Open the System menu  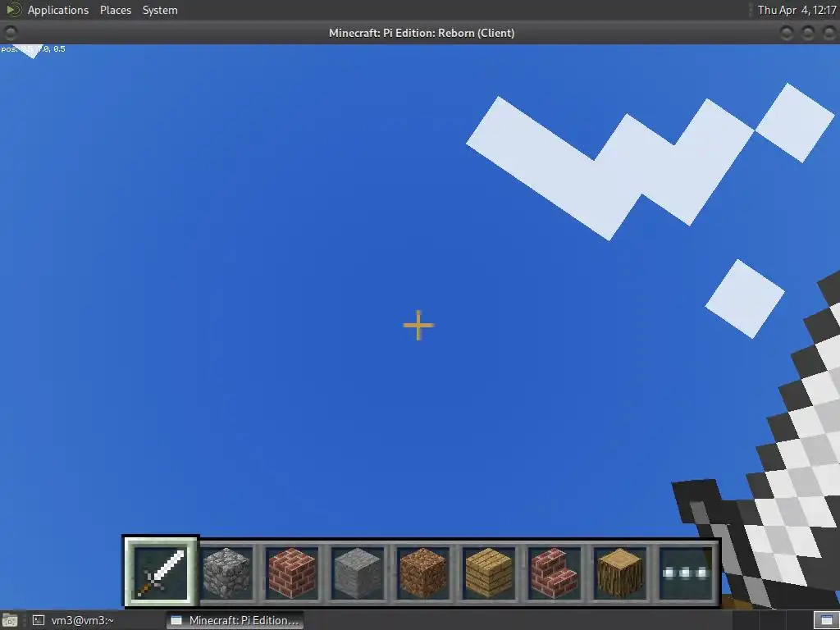pyautogui.click(x=160, y=10)
